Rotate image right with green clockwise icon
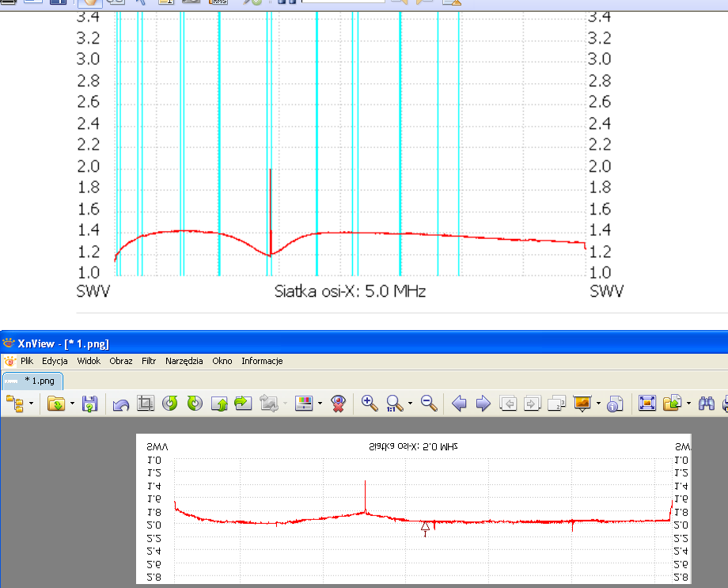The image size is (728, 588). pos(195,404)
